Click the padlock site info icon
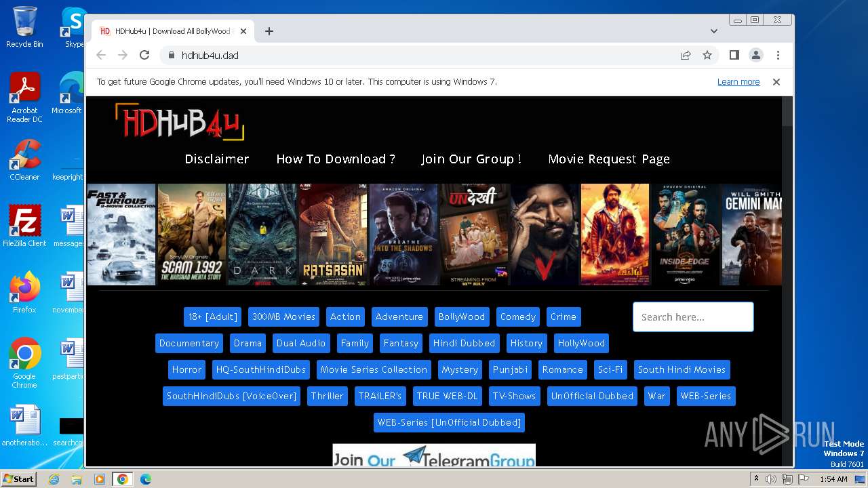The height and width of the screenshot is (488, 868). point(171,55)
